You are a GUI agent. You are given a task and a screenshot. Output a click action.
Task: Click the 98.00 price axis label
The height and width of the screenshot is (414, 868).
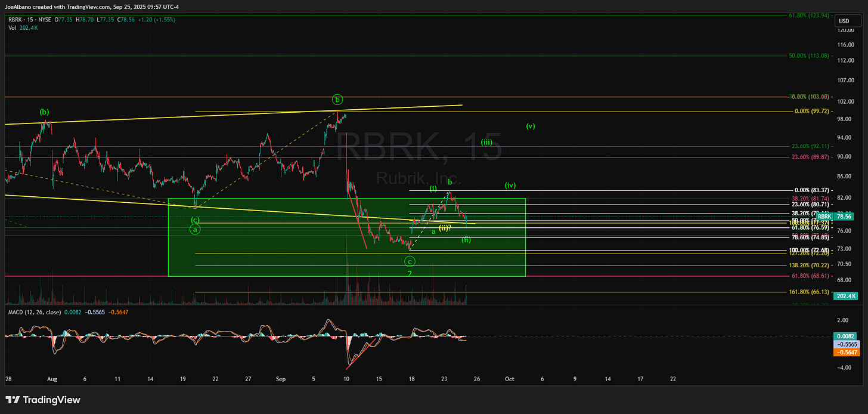click(844, 119)
